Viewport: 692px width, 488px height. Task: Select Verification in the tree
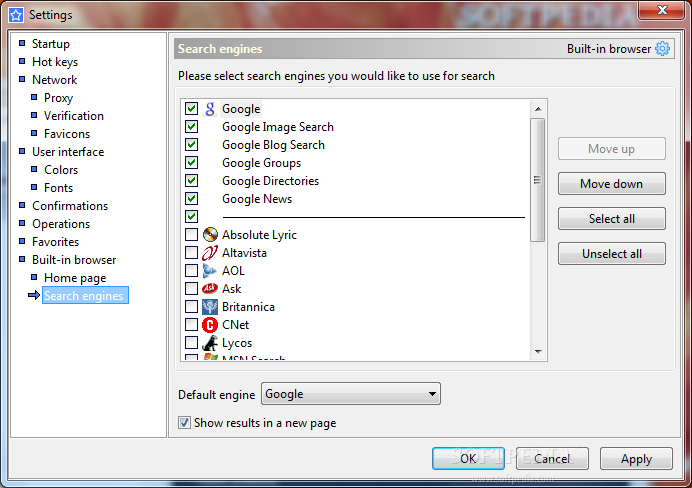(74, 116)
